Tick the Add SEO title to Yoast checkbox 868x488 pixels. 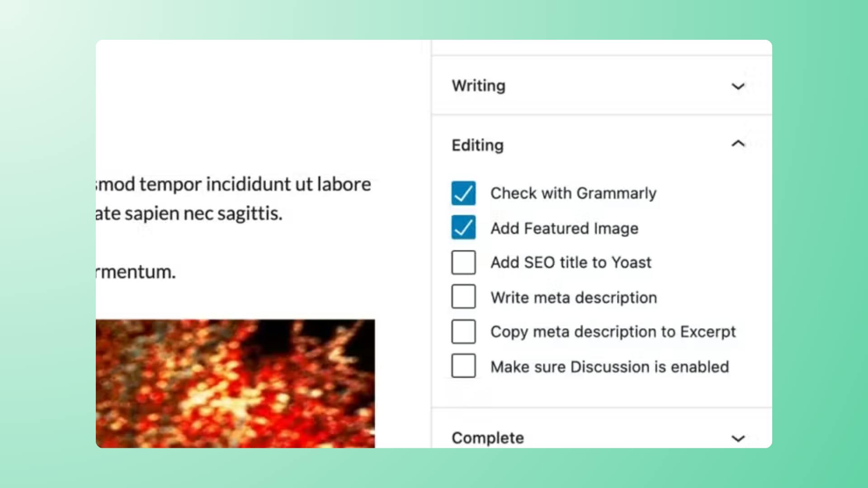click(x=463, y=263)
